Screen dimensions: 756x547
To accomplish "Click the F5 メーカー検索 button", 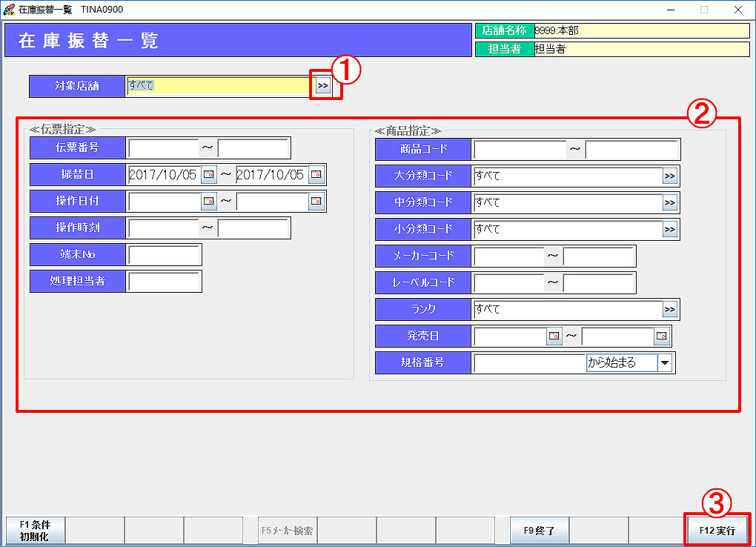I will click(x=287, y=530).
